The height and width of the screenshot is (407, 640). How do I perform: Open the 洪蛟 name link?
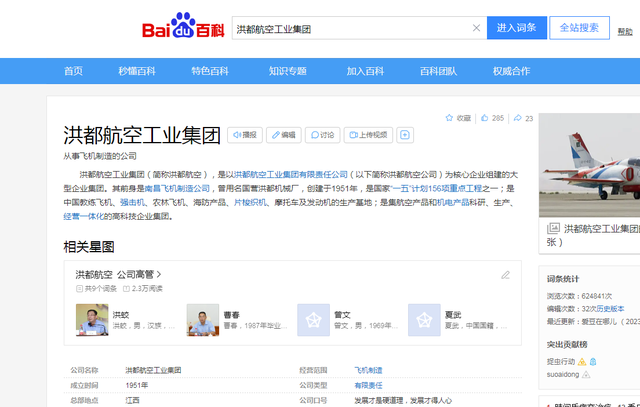click(x=121, y=315)
